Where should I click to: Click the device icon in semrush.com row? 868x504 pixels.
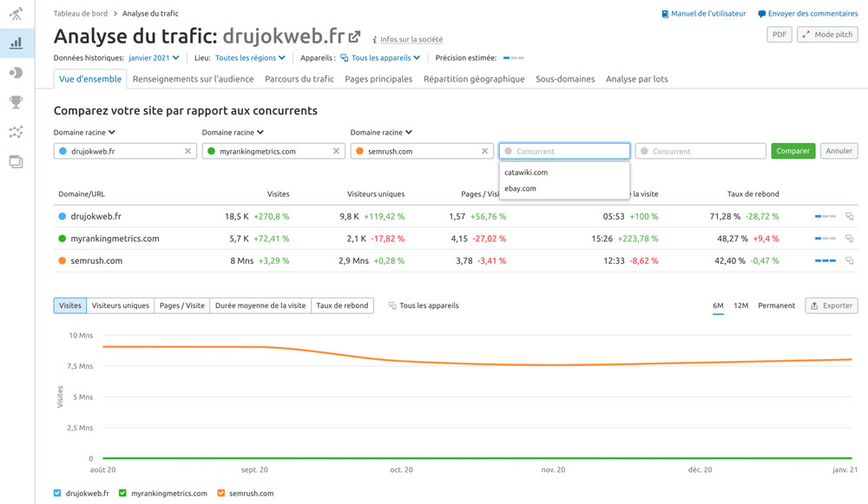click(x=849, y=260)
